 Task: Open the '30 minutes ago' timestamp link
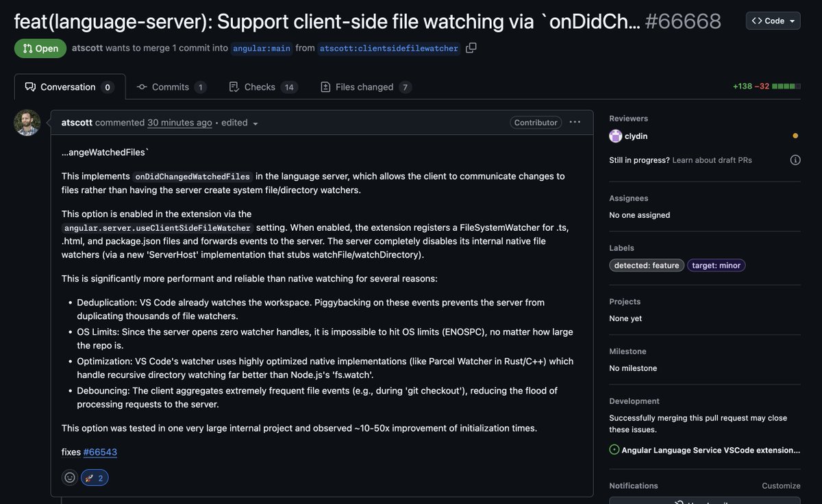[x=179, y=123]
